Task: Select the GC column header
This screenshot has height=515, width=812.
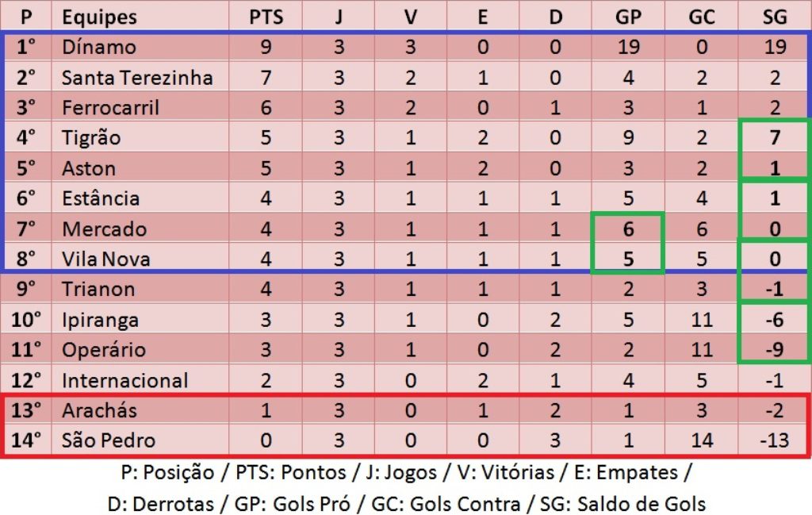Action: [x=702, y=17]
